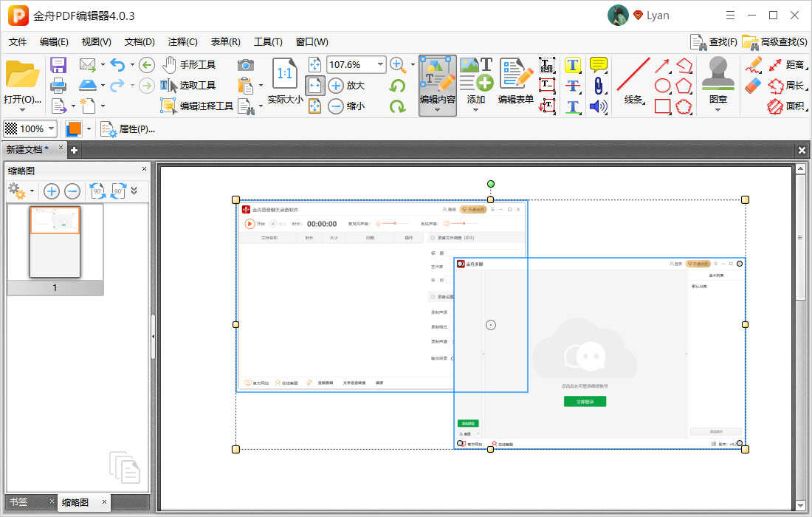The height and width of the screenshot is (517, 812).
Task: Open the 工具(T) menu
Action: (x=268, y=42)
